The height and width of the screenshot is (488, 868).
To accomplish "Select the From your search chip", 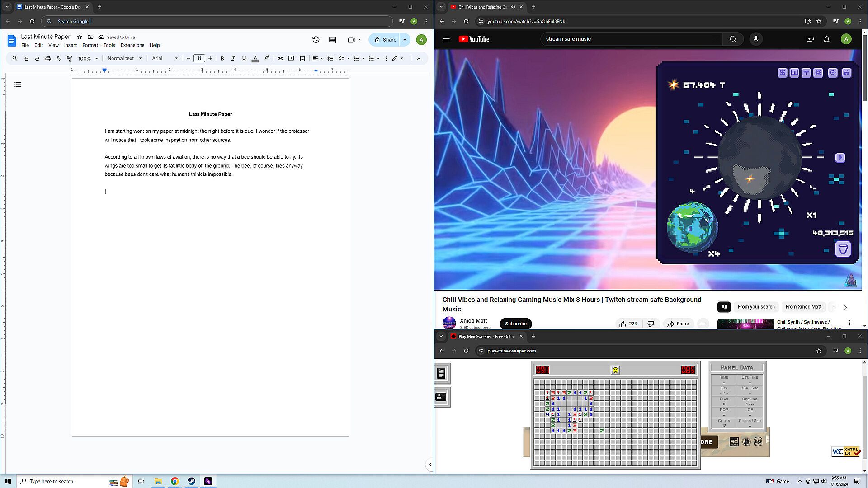I will (756, 307).
